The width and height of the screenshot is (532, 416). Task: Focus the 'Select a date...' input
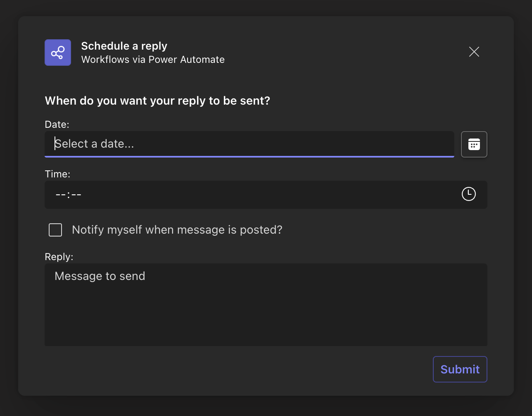click(x=248, y=144)
